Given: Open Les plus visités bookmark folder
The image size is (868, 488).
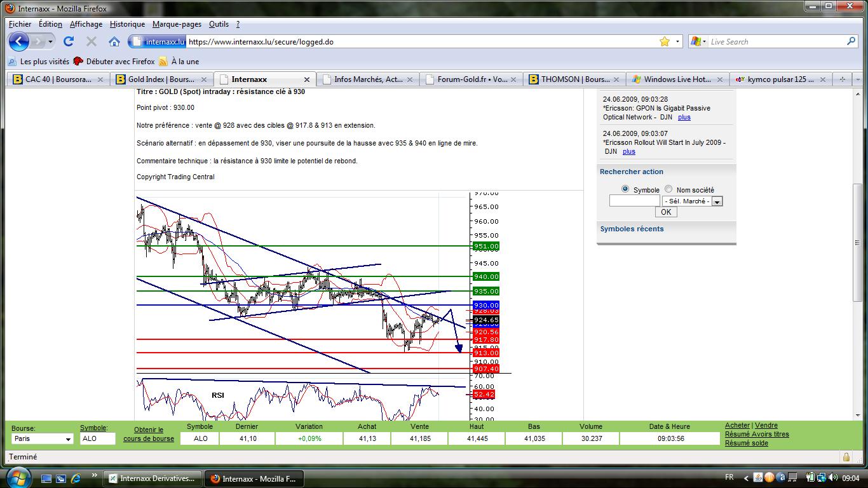Looking at the screenshot, I should pos(39,62).
